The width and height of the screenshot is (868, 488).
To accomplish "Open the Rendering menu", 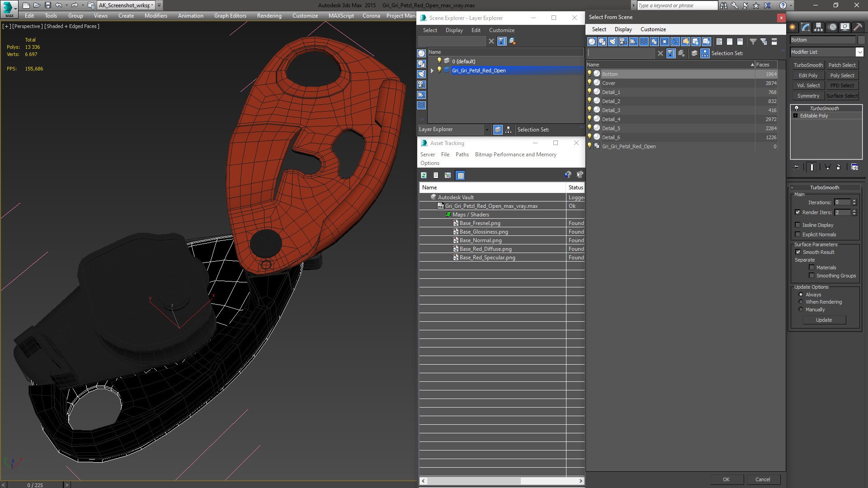I will coord(269,16).
